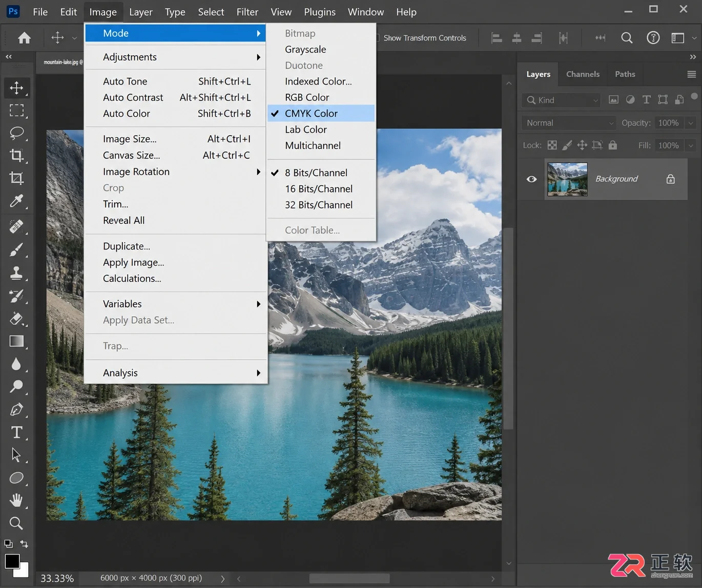Screen dimensions: 702x588
Task: Click the zoom percentage 33.33% field
Action: (57, 578)
